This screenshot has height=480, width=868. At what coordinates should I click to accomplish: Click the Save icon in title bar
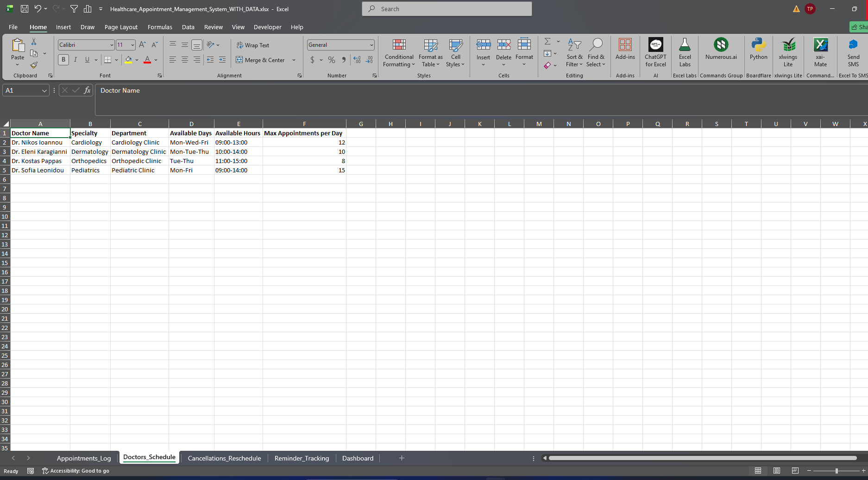click(x=25, y=9)
